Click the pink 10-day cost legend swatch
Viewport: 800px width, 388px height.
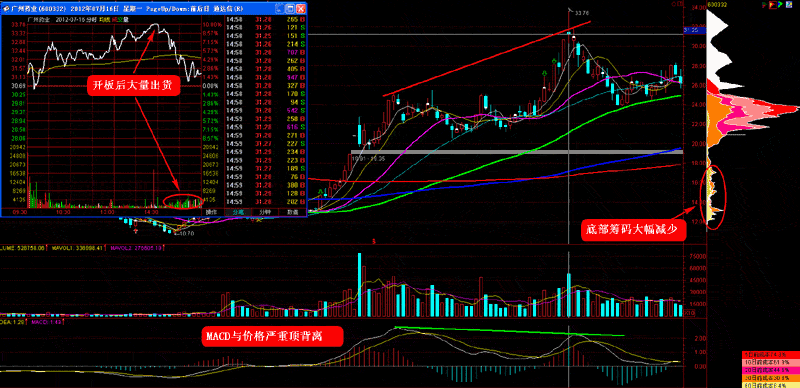pos(771,363)
